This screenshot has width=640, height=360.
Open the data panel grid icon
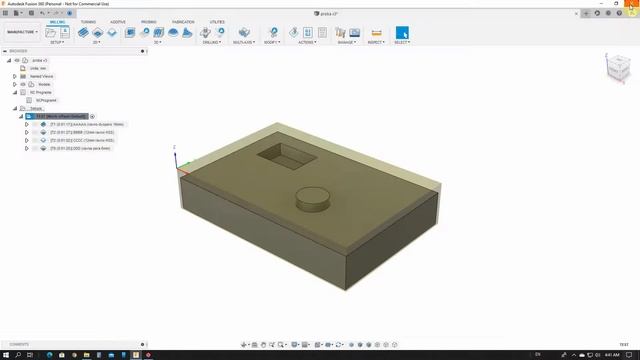(x=5, y=13)
